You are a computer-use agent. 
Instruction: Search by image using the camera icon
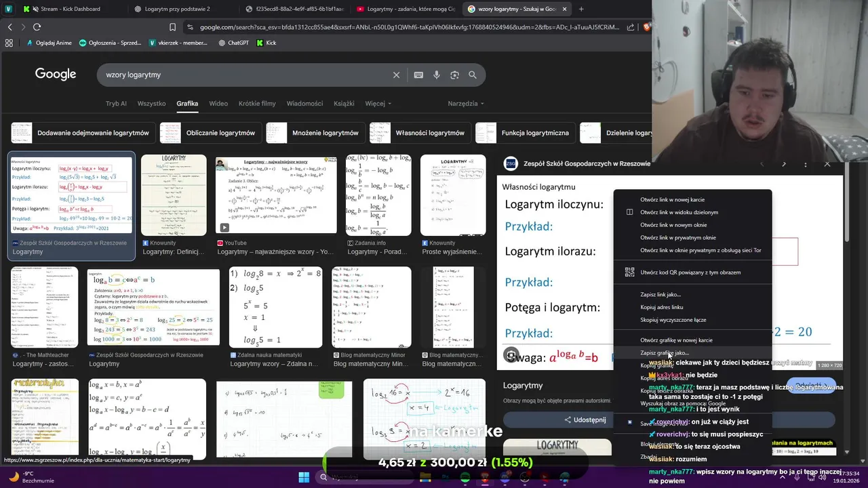455,75
